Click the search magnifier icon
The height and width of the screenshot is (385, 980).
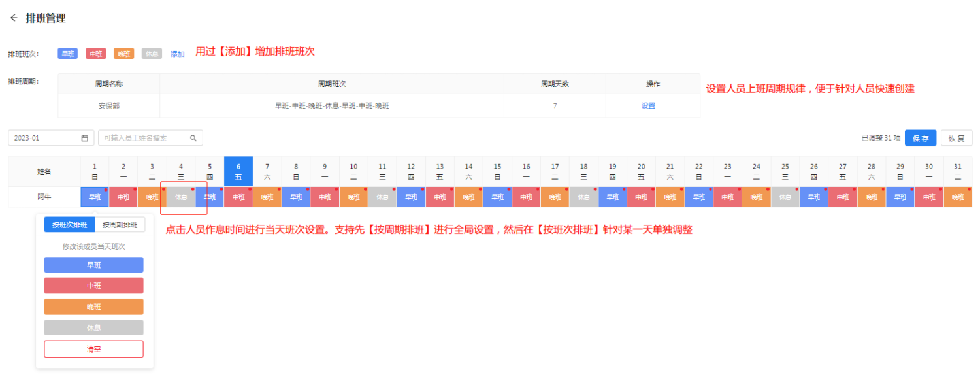click(x=193, y=138)
